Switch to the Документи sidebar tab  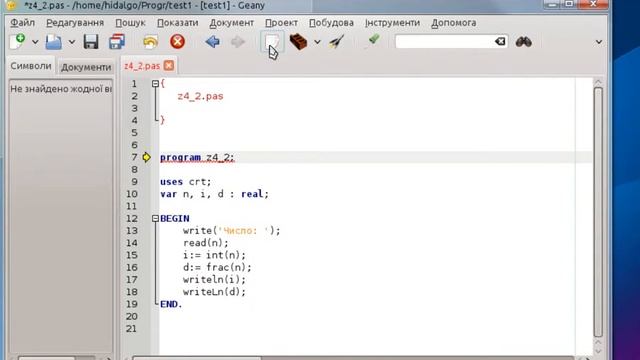tap(86, 67)
